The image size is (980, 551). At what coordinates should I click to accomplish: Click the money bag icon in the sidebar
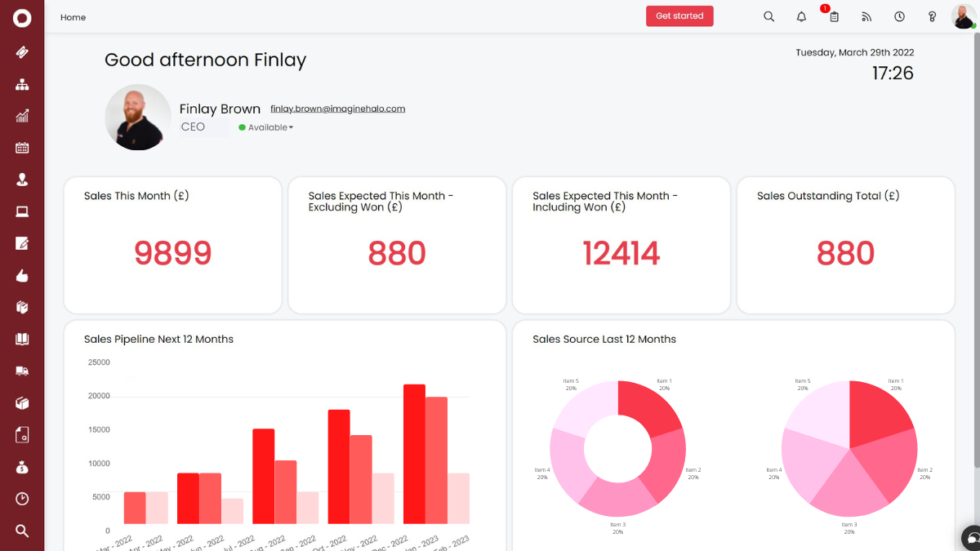tap(21, 466)
